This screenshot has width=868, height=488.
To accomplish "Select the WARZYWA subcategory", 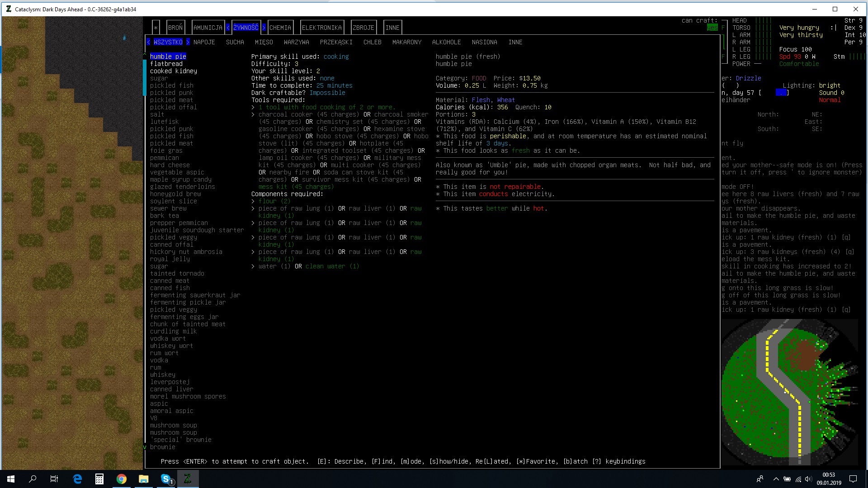I will tap(297, 42).
